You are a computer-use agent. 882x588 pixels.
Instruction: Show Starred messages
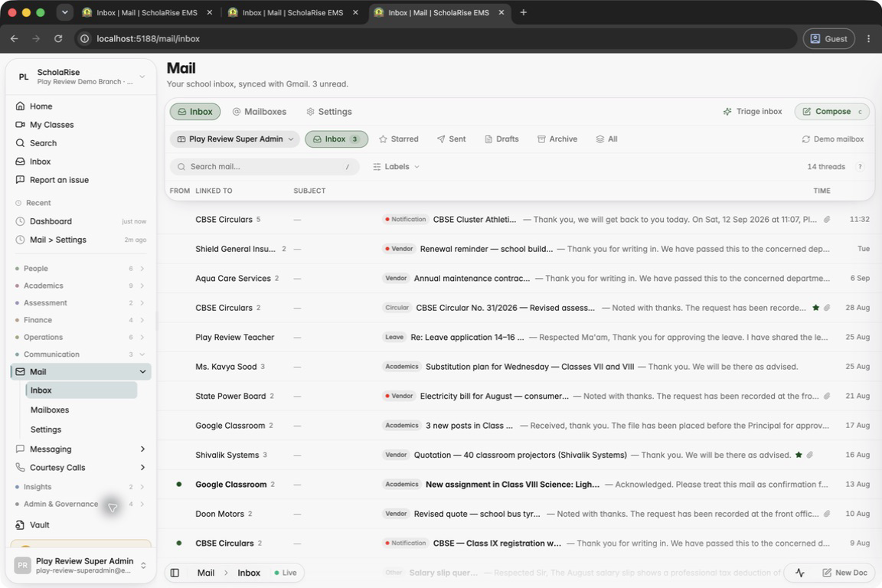(399, 139)
